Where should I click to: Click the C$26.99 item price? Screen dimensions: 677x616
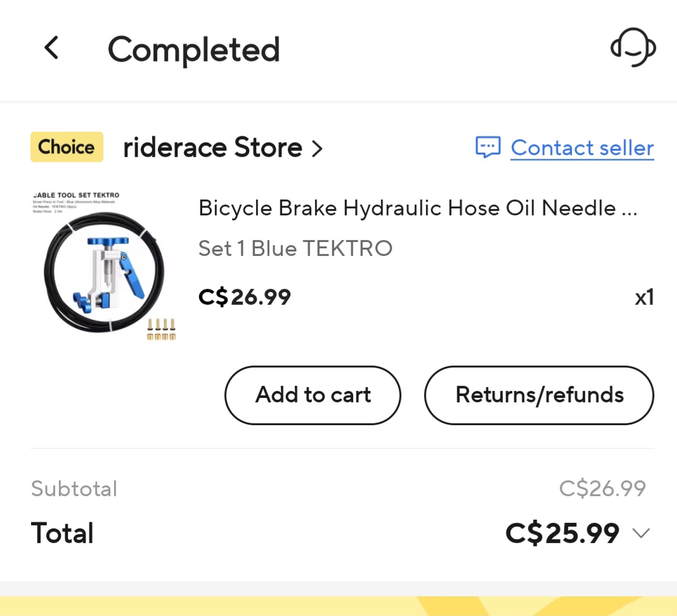pos(245,297)
